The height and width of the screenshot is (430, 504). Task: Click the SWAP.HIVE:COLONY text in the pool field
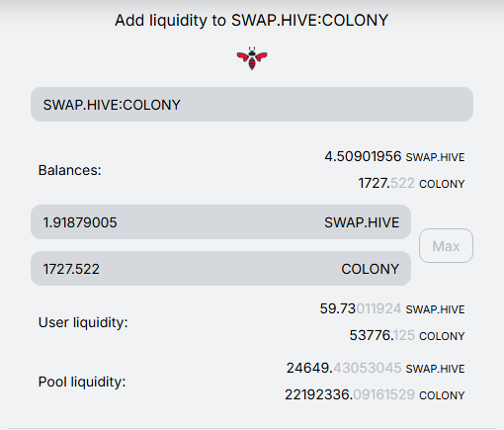click(x=112, y=105)
